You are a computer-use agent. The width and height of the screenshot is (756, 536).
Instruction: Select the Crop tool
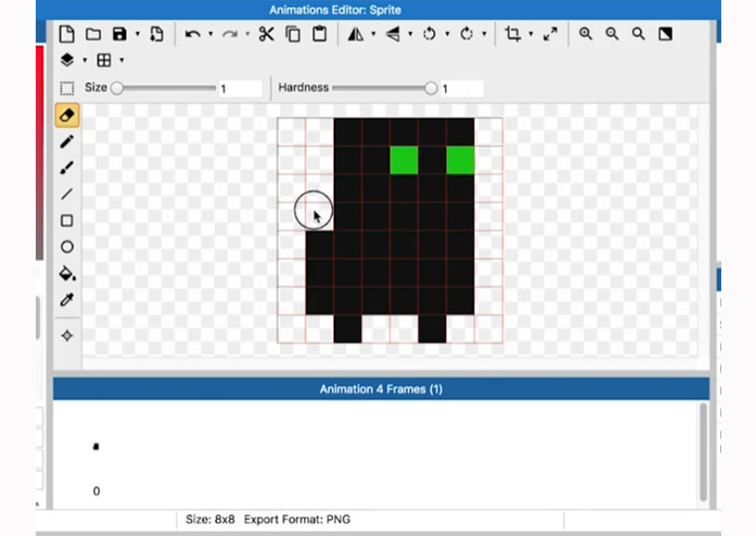coord(512,35)
